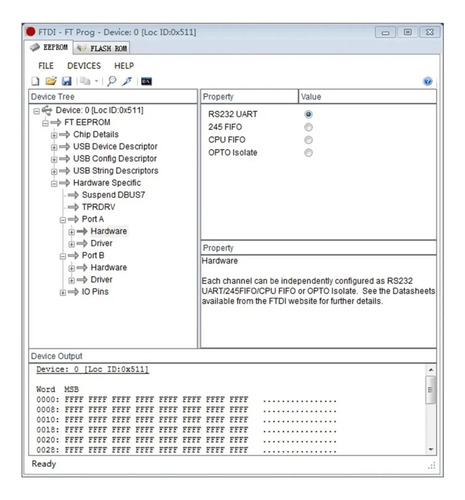Open the HELP menu
The width and height of the screenshot is (465, 500).
point(124,66)
